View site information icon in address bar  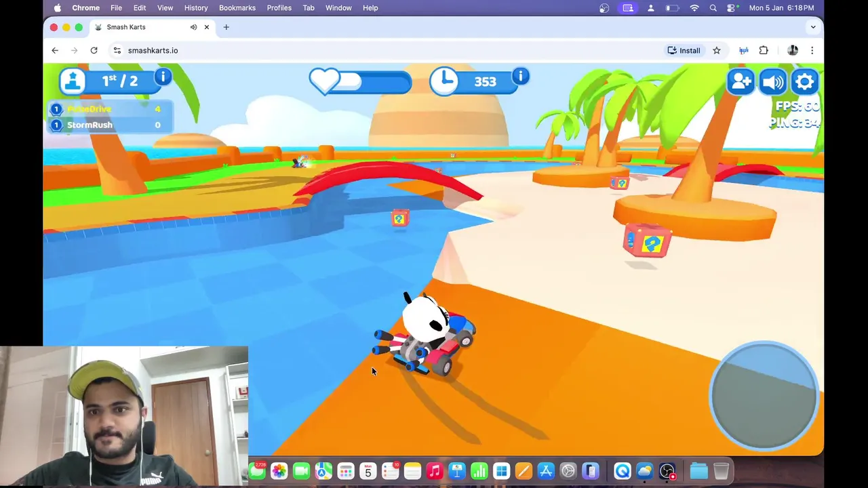[117, 50]
